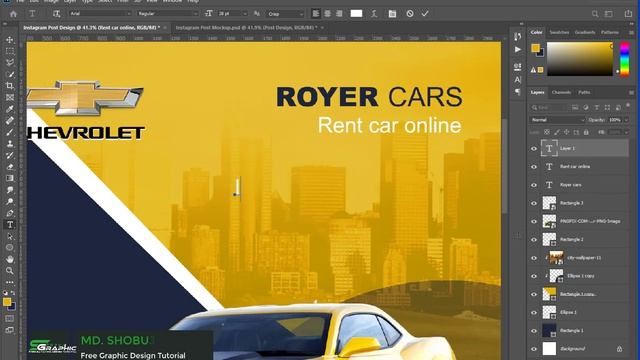Open the search icon at top right
This screenshot has width=640, height=360.
pos(595,14)
